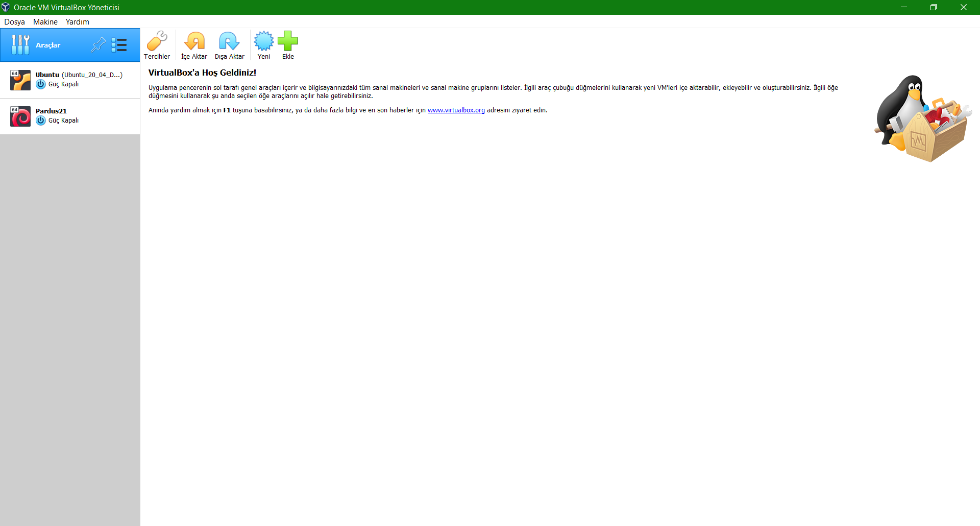
Task: Click 'Güç Kapalı' status under Ubuntu
Action: [63, 84]
